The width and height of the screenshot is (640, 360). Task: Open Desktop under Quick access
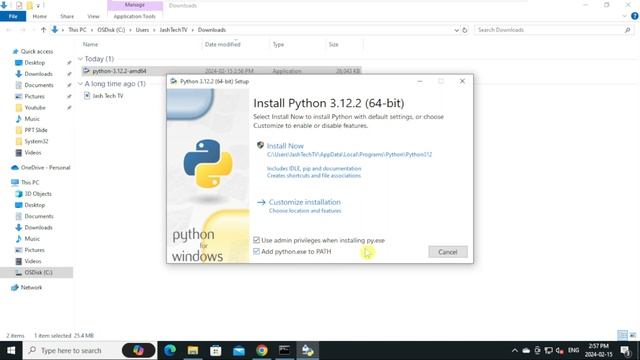35,62
